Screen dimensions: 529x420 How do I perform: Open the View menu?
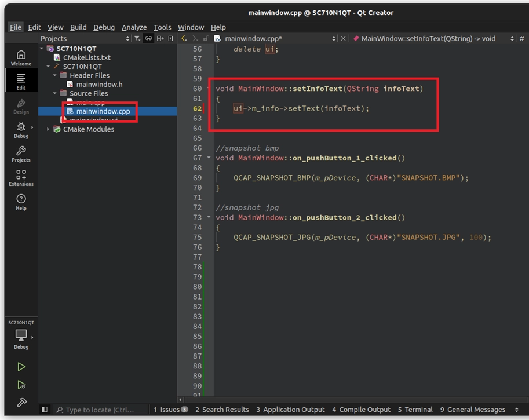pyautogui.click(x=55, y=27)
